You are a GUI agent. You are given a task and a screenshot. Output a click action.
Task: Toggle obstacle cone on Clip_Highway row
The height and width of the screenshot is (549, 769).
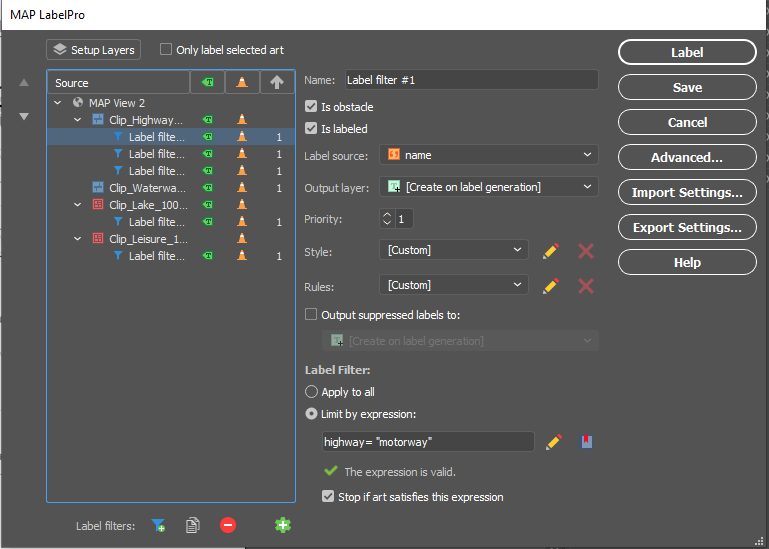pos(242,119)
